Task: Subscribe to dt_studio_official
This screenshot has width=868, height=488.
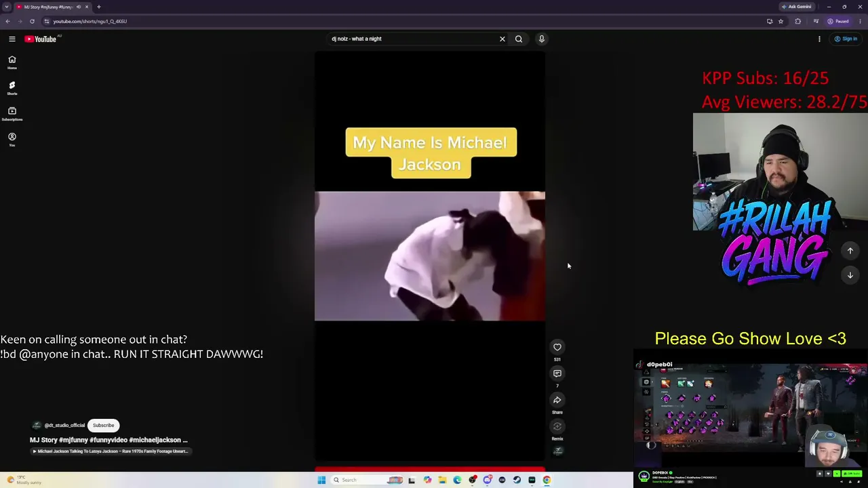Action: pyautogui.click(x=103, y=426)
